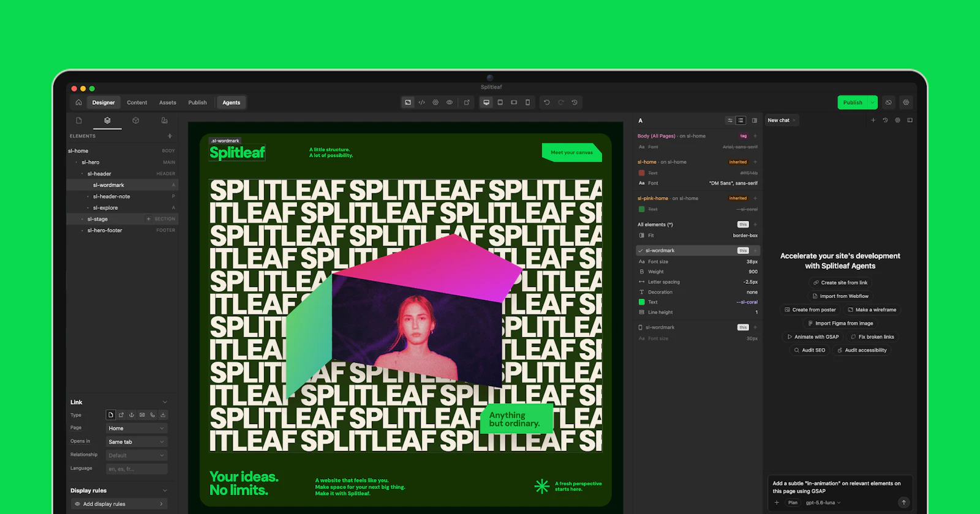Switch to tablet landscape viewport
The image size is (980, 514).
click(x=514, y=103)
